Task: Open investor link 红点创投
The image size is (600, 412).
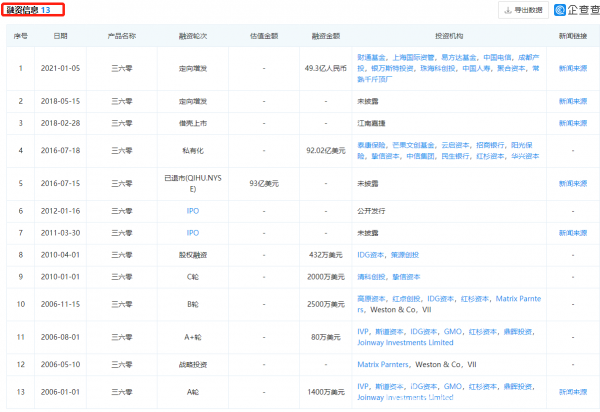Action: 406,299
